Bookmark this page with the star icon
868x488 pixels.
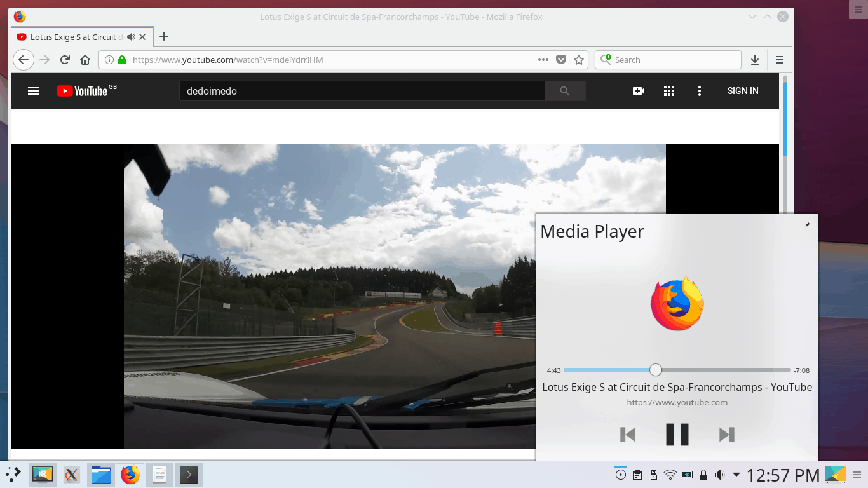pos(579,60)
